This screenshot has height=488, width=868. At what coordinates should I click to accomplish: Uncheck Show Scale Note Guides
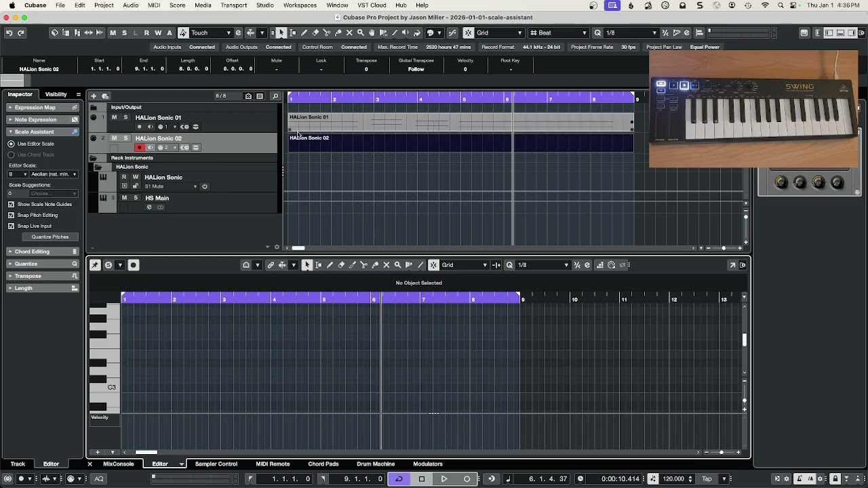pos(11,204)
